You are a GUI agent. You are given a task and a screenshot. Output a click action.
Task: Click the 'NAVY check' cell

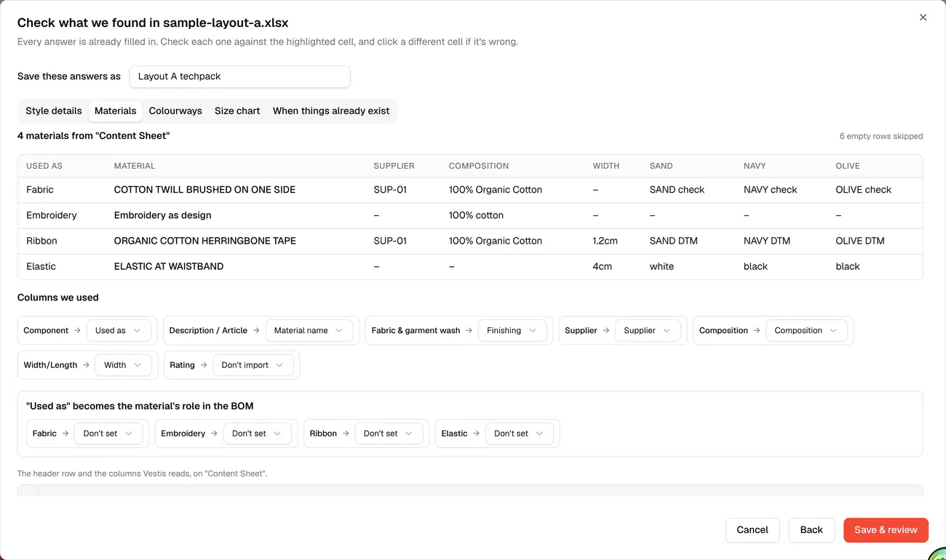pos(771,190)
